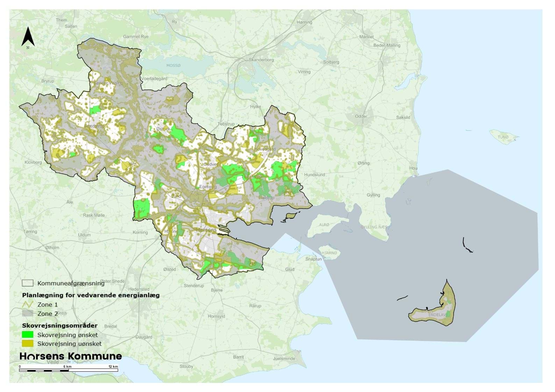
Task: Click the Mossø lake label
Action: (x=173, y=65)
